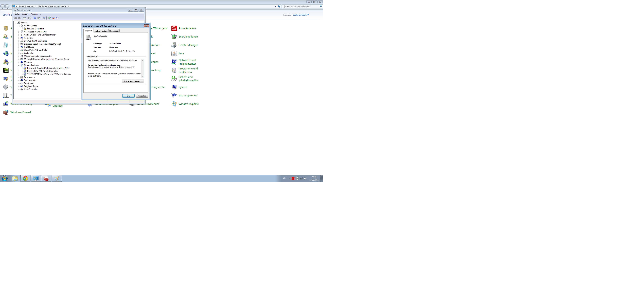Switch to the Treiber tab
644x292 pixels.
[x=97, y=31]
